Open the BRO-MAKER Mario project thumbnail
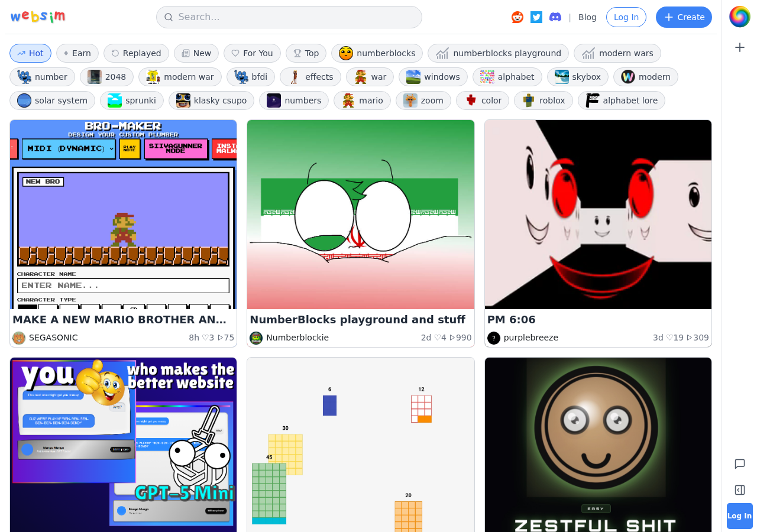Screen dimensions: 757x532 [x=124, y=215]
